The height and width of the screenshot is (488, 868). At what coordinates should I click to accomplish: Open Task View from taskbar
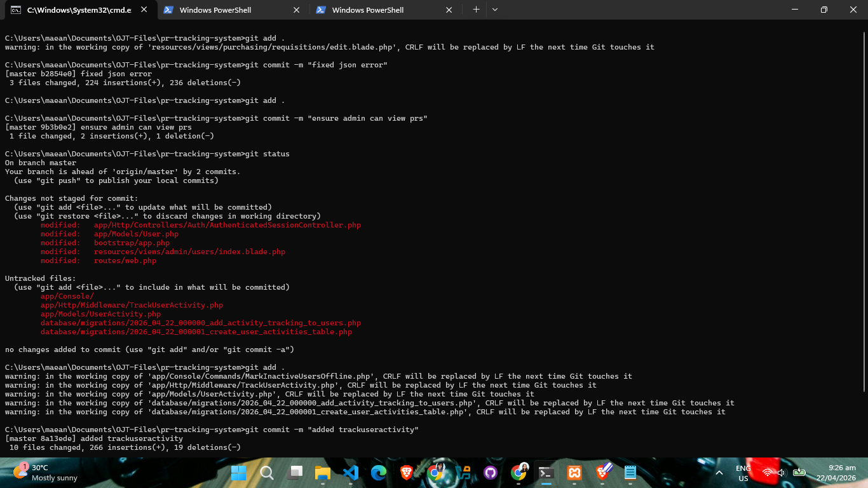(x=295, y=473)
